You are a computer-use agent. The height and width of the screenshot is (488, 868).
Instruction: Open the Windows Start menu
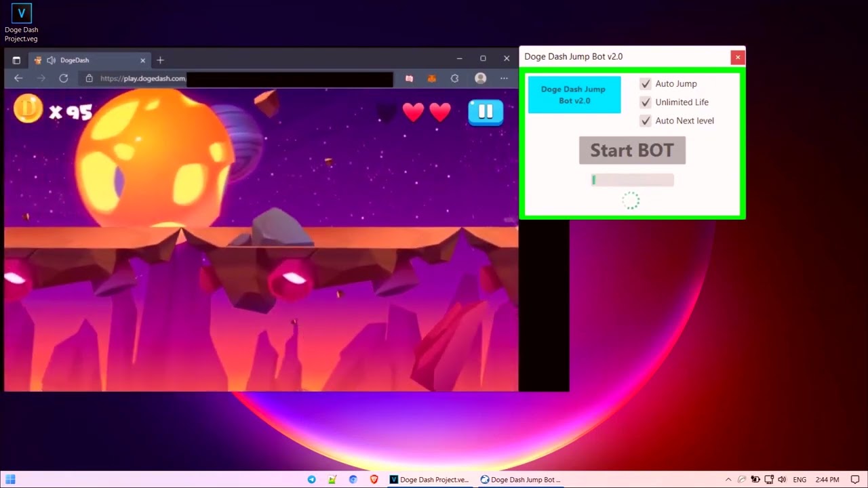10,479
